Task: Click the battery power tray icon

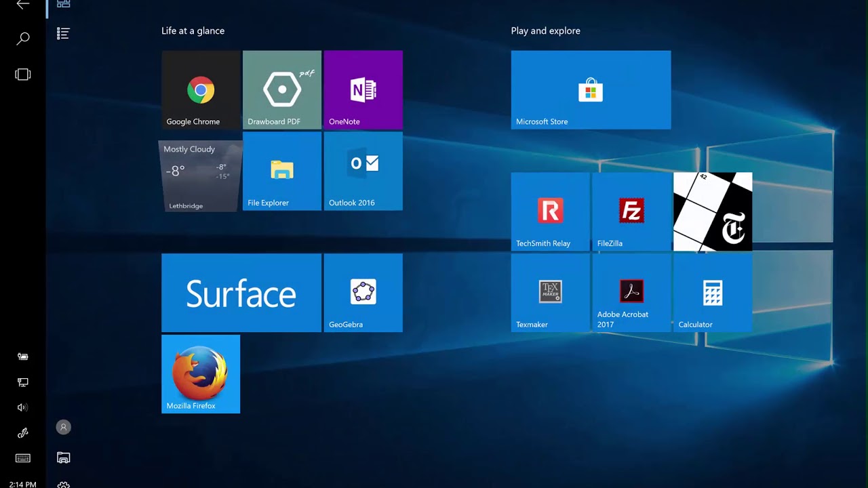Action: [x=23, y=357]
